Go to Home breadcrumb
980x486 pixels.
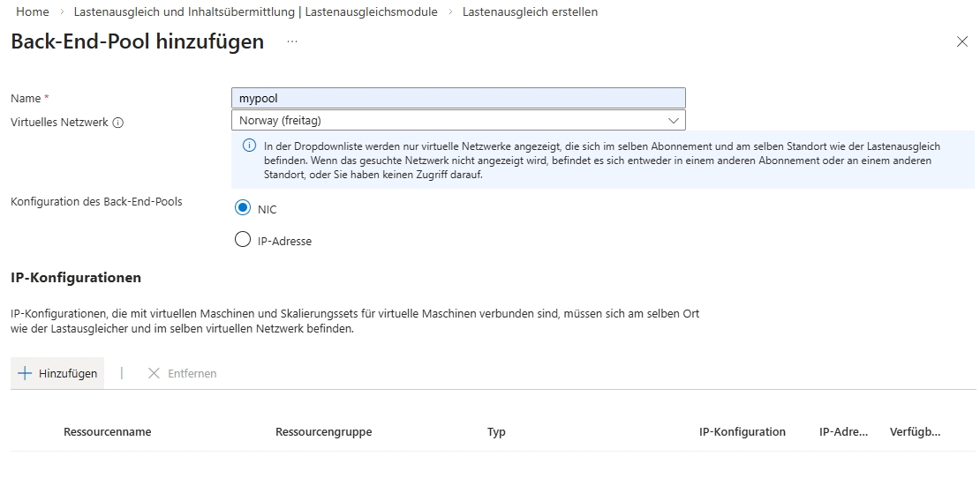click(x=33, y=11)
